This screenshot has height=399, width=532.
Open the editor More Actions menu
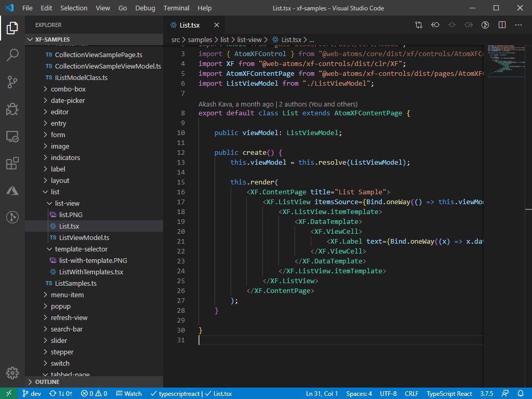tap(518, 25)
